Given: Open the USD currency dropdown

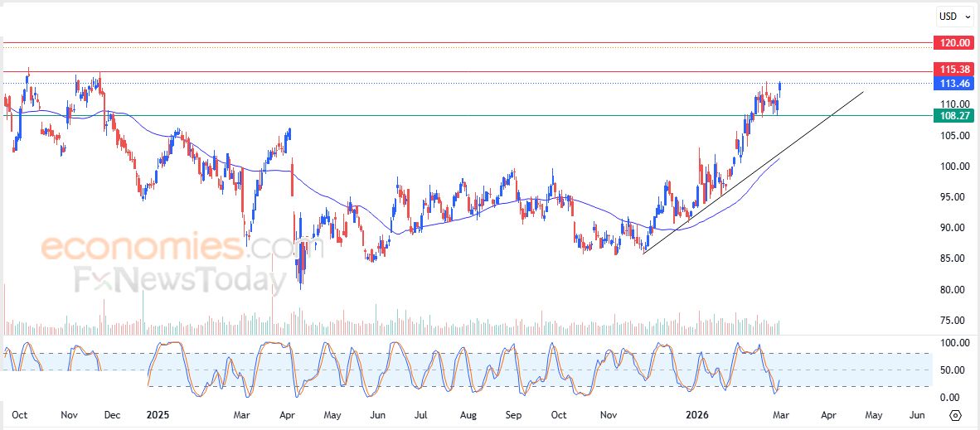Looking at the screenshot, I should click(953, 17).
